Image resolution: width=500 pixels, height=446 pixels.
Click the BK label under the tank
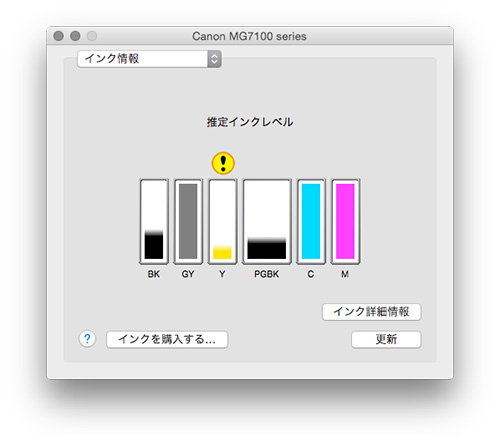(154, 274)
